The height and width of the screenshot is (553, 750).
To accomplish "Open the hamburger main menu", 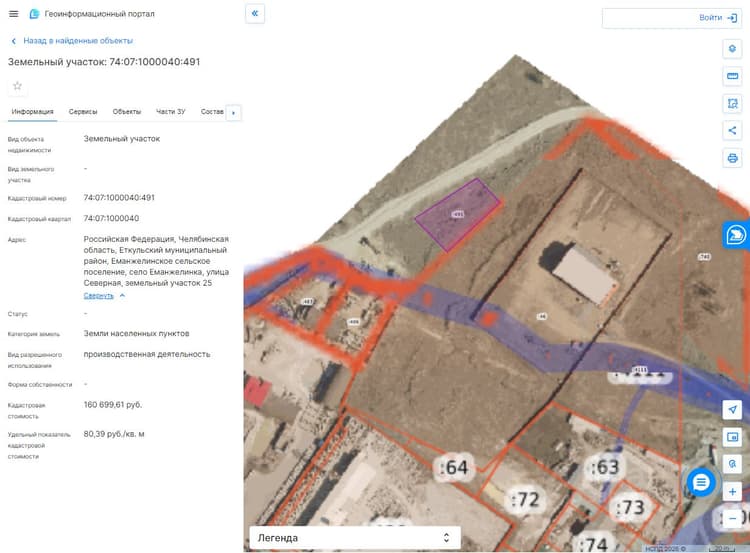I will (x=13, y=14).
